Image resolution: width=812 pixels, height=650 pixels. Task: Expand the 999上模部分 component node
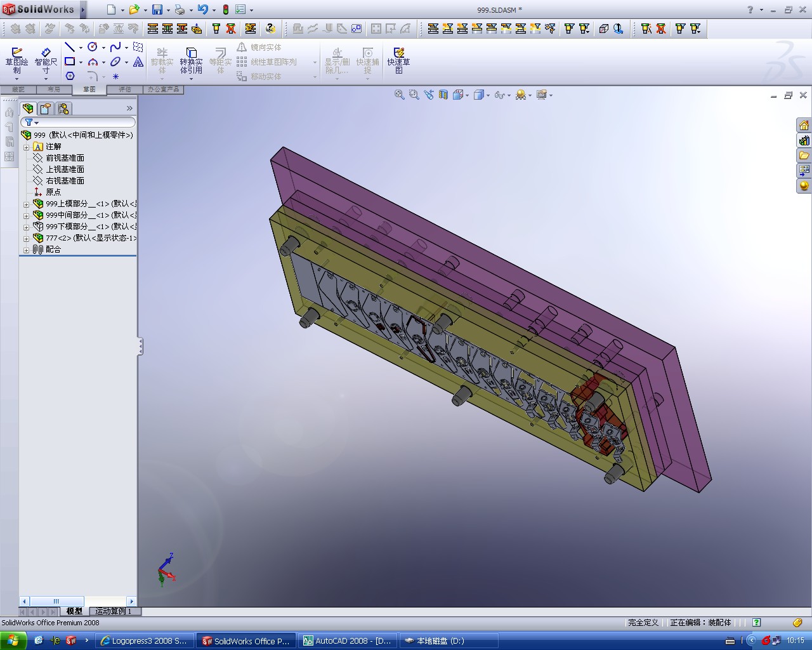[27, 204]
